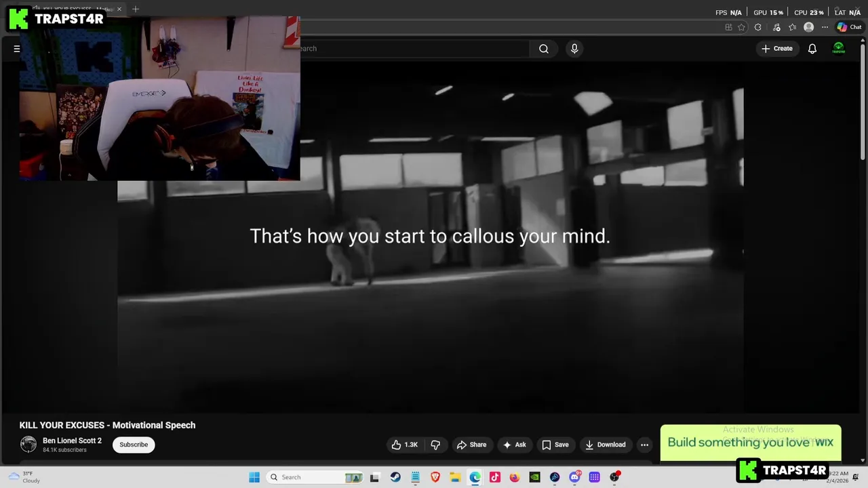Start voice search with the microphone icon
This screenshot has height=488, width=868.
click(x=574, y=49)
